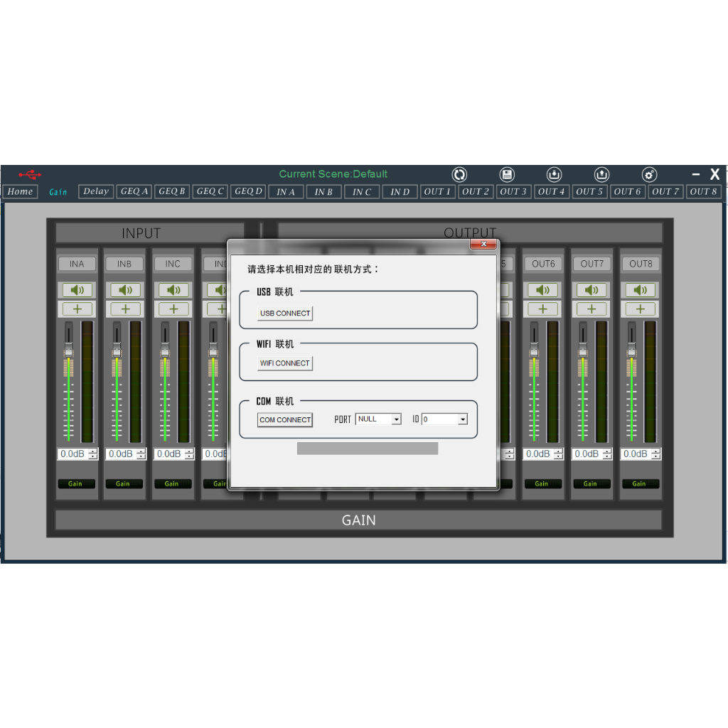
Task: Close the connection method dialog
Action: point(483,245)
